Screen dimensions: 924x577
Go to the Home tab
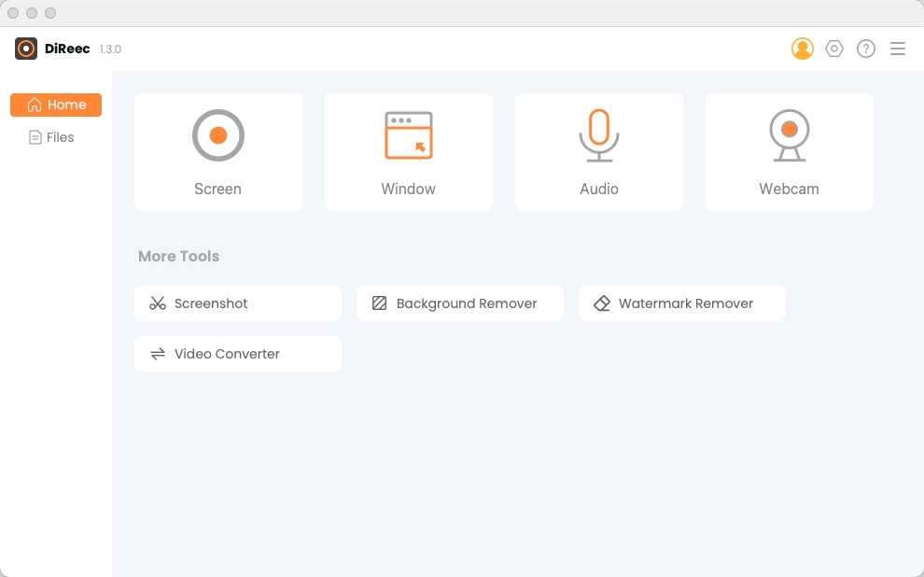(56, 105)
